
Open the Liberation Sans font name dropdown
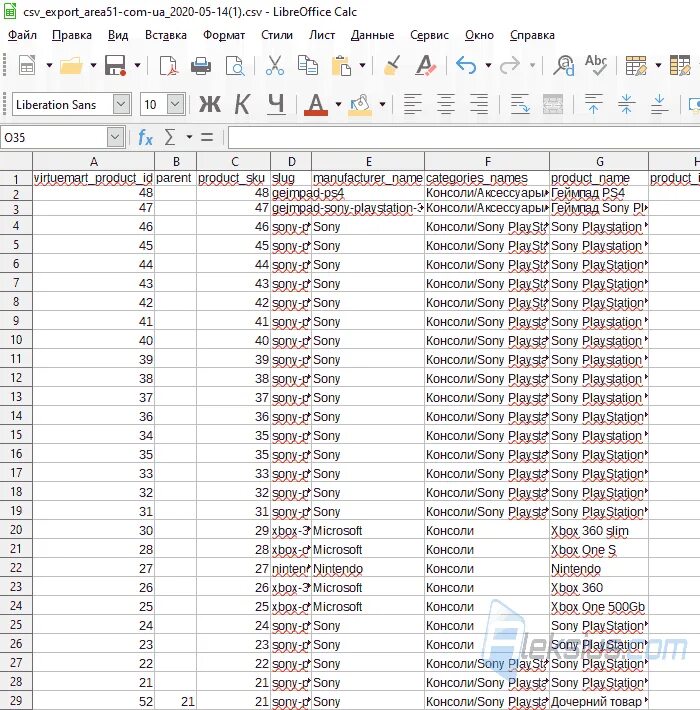point(121,105)
